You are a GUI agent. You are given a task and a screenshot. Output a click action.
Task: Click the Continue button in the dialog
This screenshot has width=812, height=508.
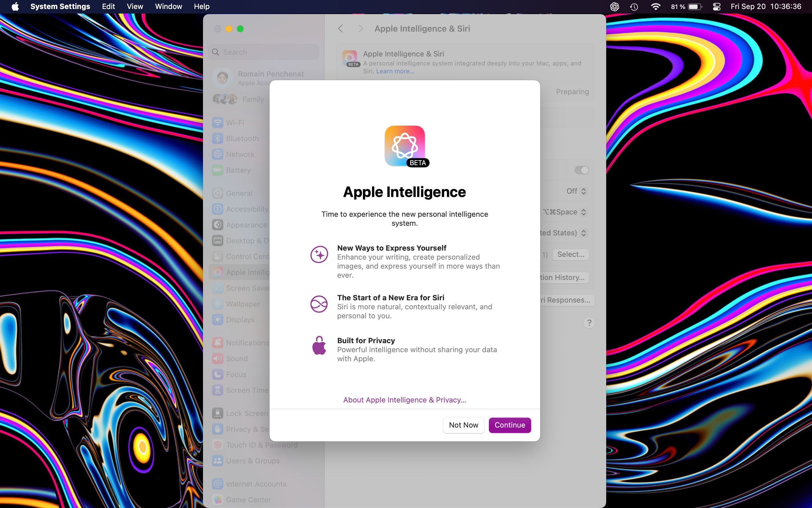point(510,425)
